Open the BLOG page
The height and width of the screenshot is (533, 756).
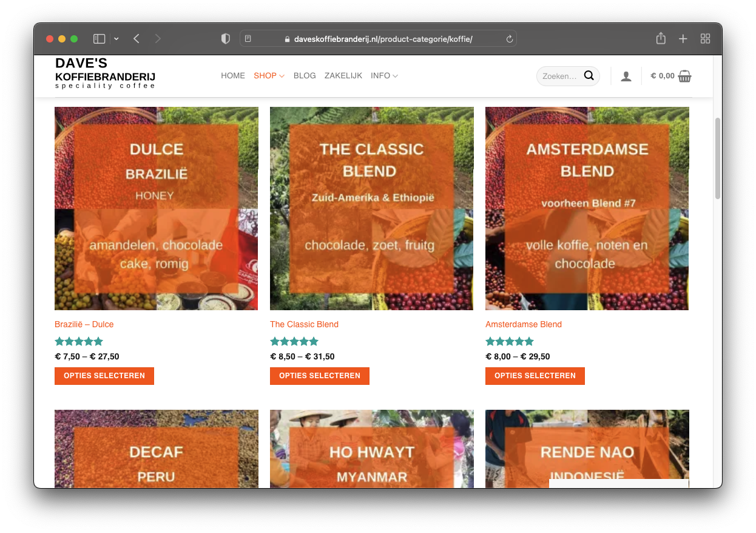click(x=305, y=76)
